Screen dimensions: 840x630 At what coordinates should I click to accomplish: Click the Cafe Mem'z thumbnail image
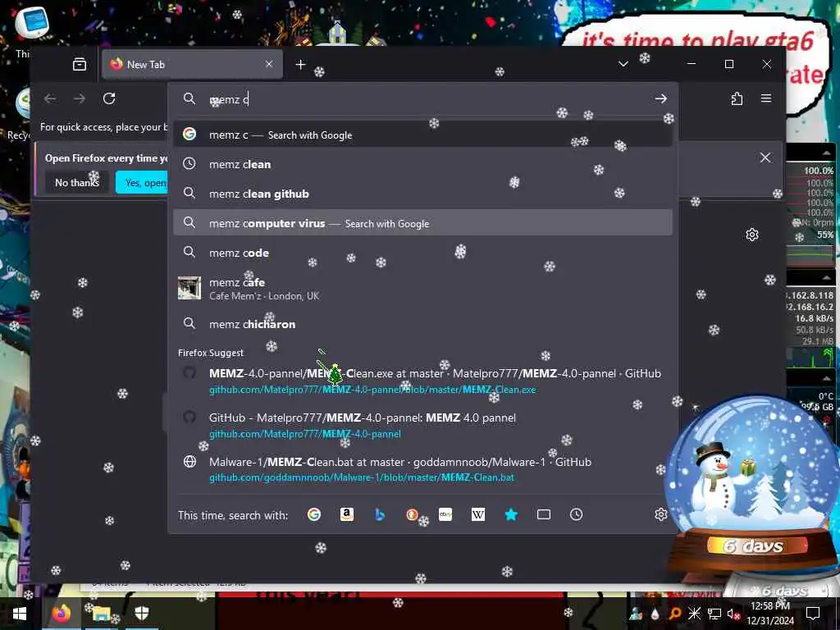coord(189,288)
